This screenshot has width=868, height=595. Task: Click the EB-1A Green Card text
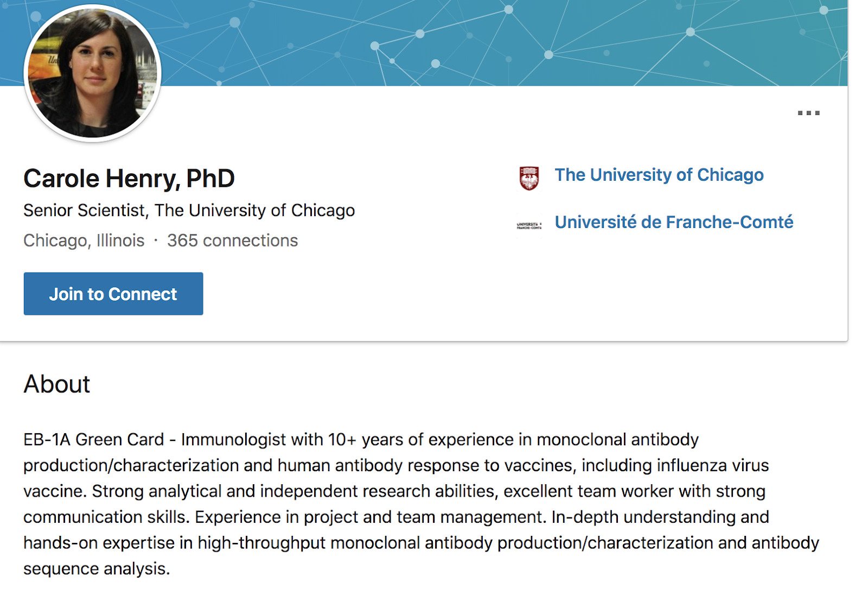[x=93, y=439]
